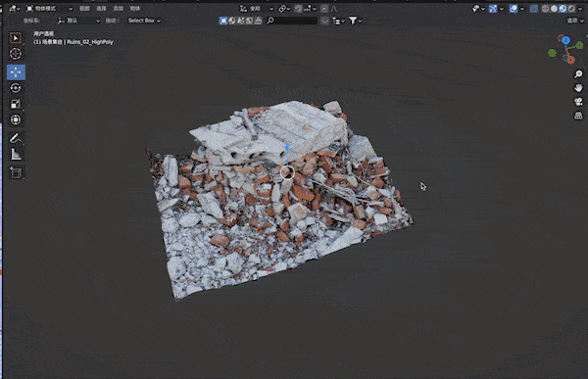The image size is (588, 379).
Task: Open the Select menu in viewport header
Action: coord(101,8)
